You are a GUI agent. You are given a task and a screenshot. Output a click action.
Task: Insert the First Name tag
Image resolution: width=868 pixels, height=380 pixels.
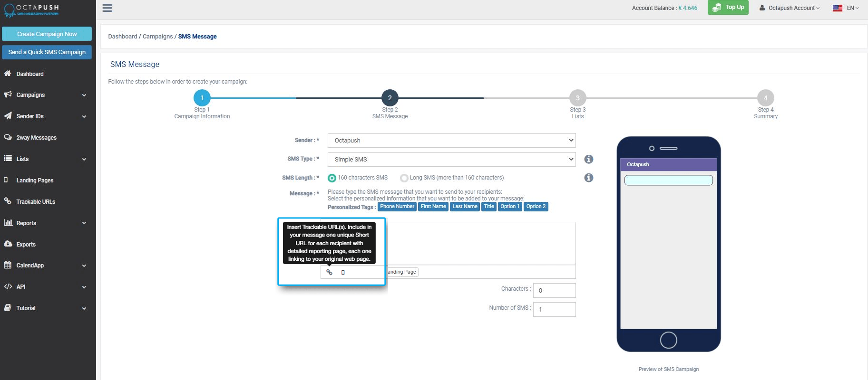[x=433, y=207]
